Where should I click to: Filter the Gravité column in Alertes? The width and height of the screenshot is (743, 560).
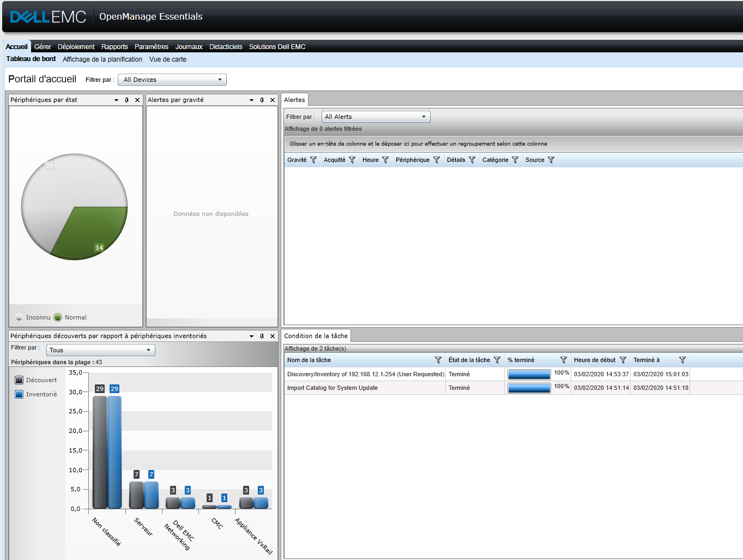[x=313, y=160]
